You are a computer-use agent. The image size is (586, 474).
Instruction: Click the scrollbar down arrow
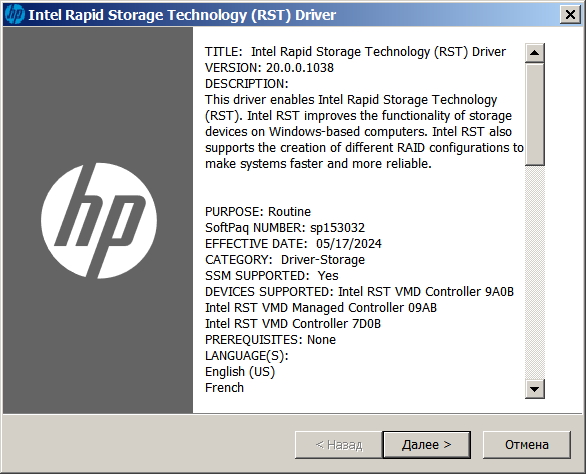[x=534, y=389]
